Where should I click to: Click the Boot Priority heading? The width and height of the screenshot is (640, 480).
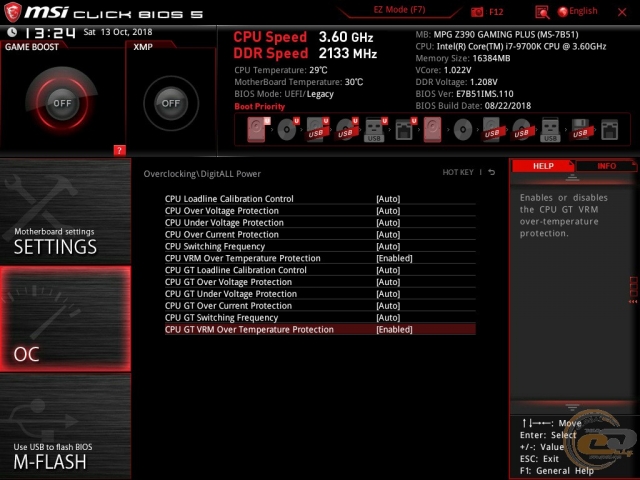click(260, 106)
